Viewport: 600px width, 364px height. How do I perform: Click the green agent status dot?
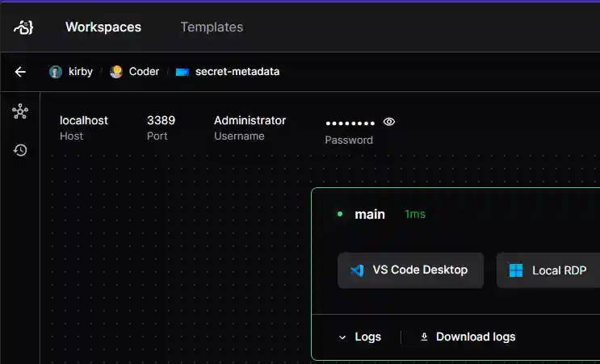(x=340, y=214)
